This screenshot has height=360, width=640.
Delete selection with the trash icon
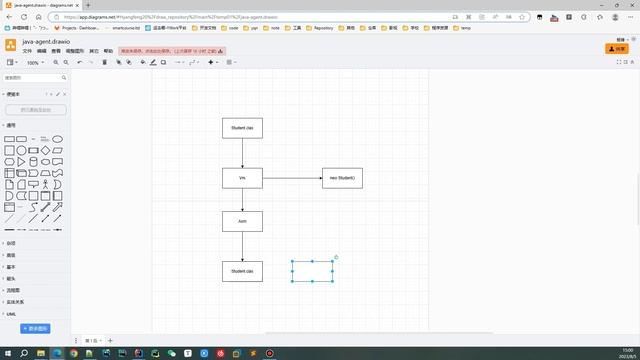coord(104,62)
